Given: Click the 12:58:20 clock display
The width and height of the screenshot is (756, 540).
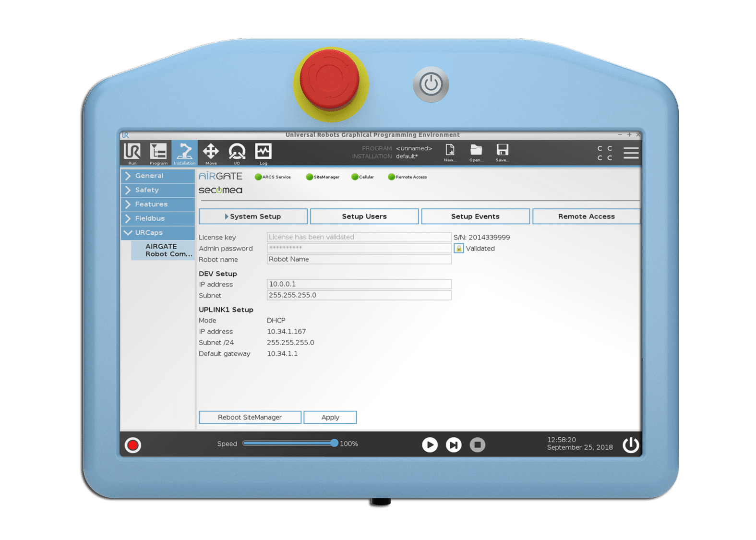Looking at the screenshot, I should [x=562, y=440].
